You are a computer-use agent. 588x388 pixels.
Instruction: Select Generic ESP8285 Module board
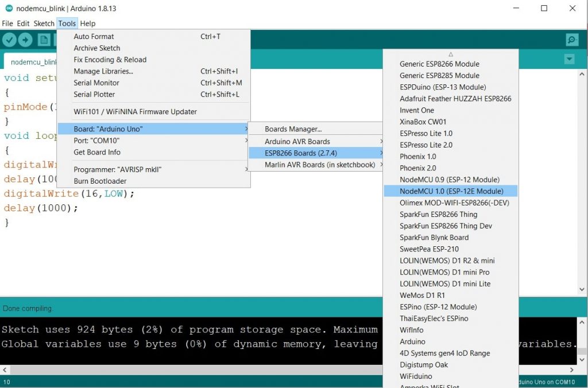tap(451, 75)
